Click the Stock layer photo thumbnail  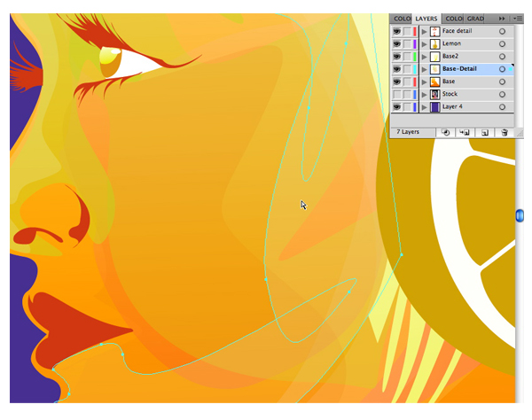point(435,94)
